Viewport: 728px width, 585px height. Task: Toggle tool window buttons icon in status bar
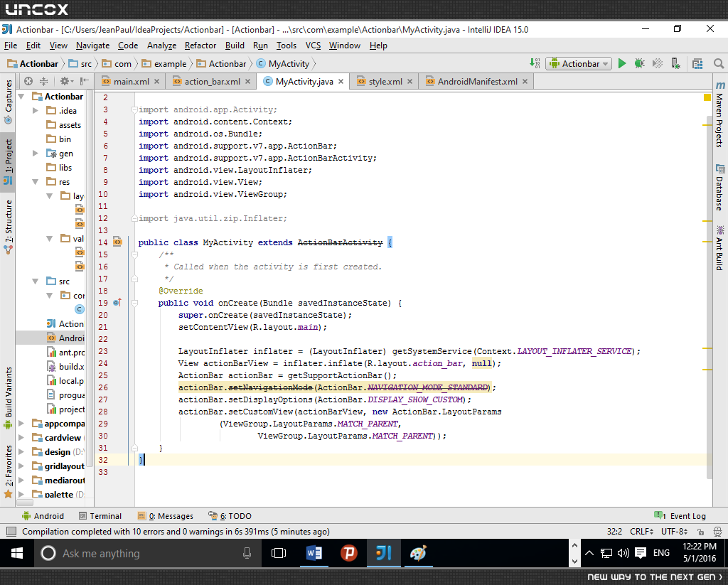click(11, 532)
